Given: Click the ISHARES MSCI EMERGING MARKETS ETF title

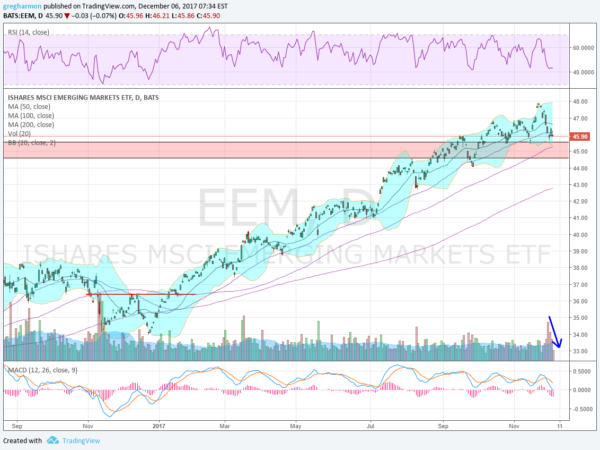Looking at the screenshot, I should (83, 98).
